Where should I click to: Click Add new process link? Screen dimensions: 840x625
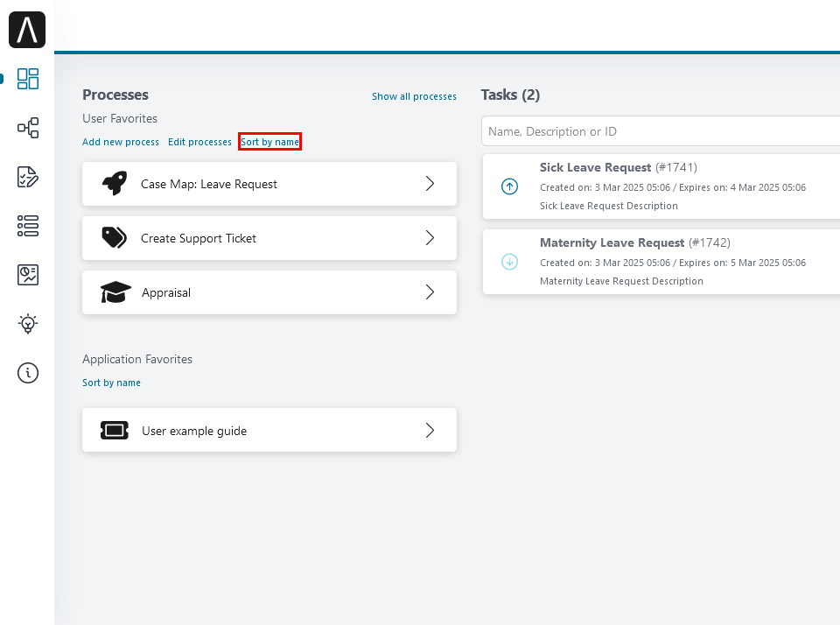(x=121, y=142)
